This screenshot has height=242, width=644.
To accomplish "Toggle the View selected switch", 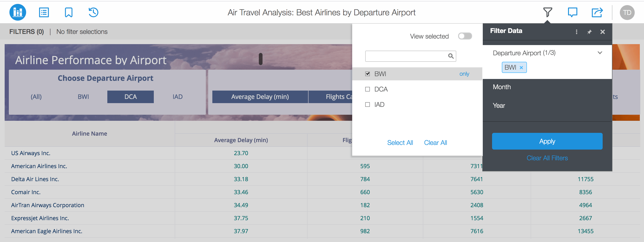I will [x=464, y=36].
